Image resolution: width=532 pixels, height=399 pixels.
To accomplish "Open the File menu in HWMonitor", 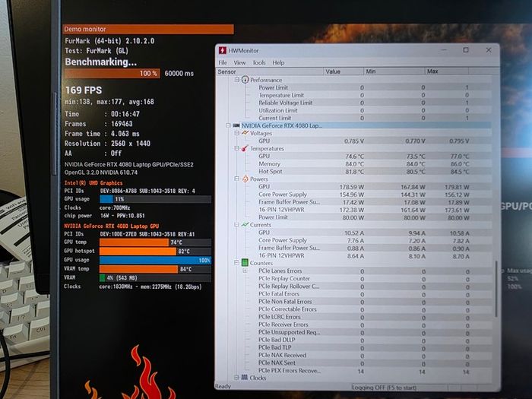I will pyautogui.click(x=223, y=63).
